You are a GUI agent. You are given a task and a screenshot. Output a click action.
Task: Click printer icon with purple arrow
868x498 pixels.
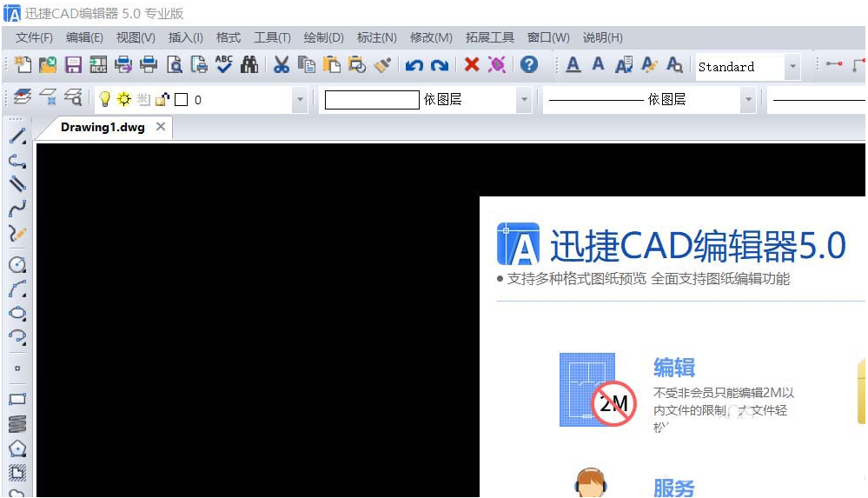click(123, 65)
